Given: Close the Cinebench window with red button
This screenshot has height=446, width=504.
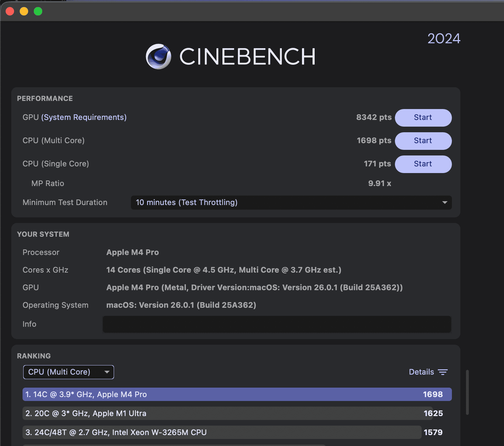Looking at the screenshot, I should (10, 11).
